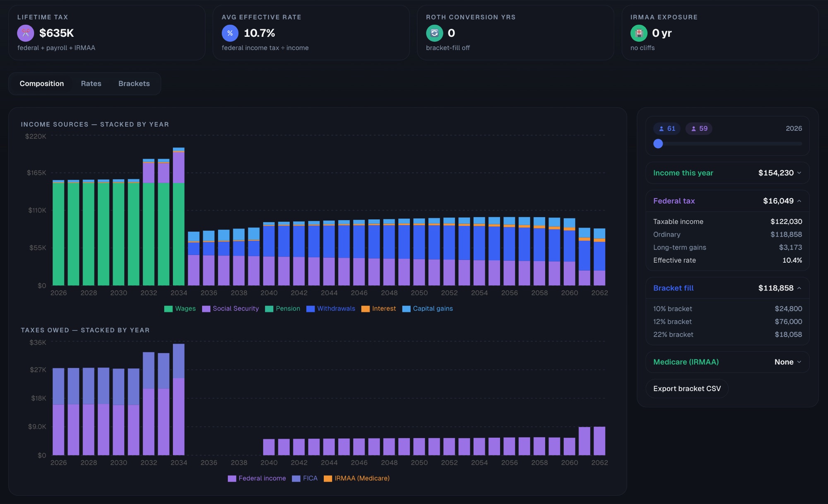Collapse the Federal tax section
The height and width of the screenshot is (504, 828).
(727, 201)
